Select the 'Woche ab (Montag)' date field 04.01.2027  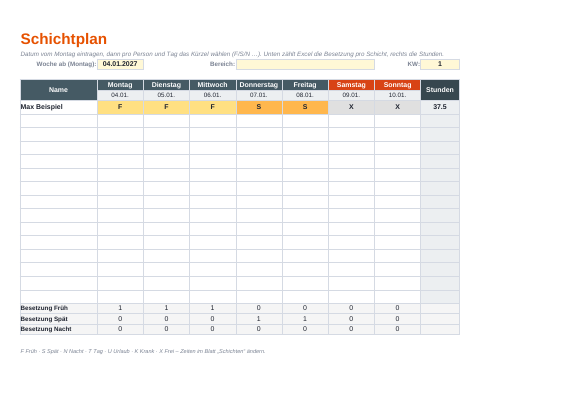point(120,64)
